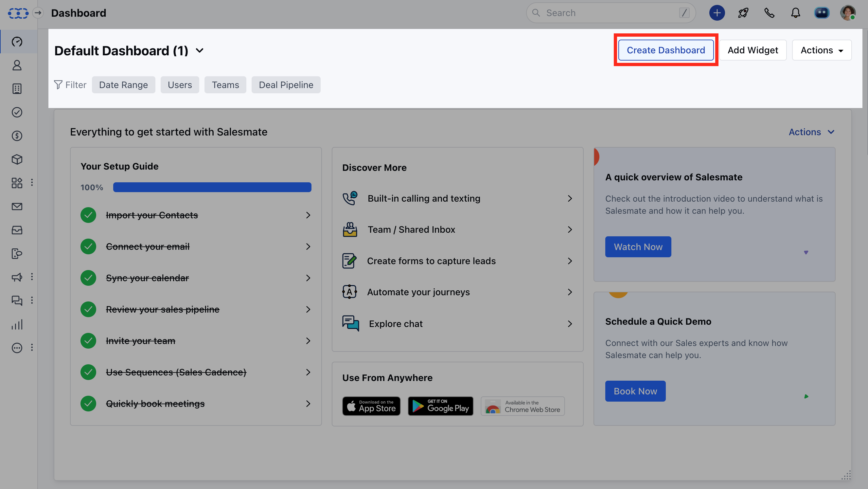Open the email envelope icon in sidebar
868x489 pixels.
[17, 206]
